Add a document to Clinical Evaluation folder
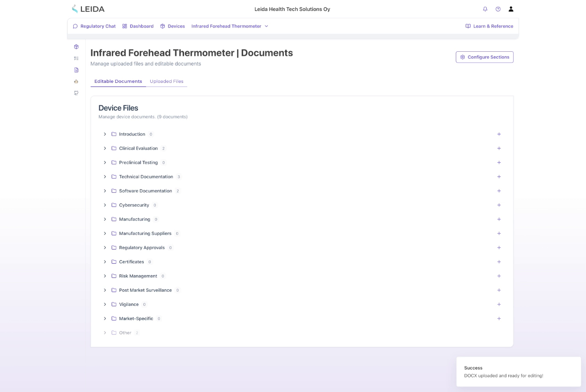Image resolution: width=586 pixels, height=392 pixels. click(x=499, y=148)
